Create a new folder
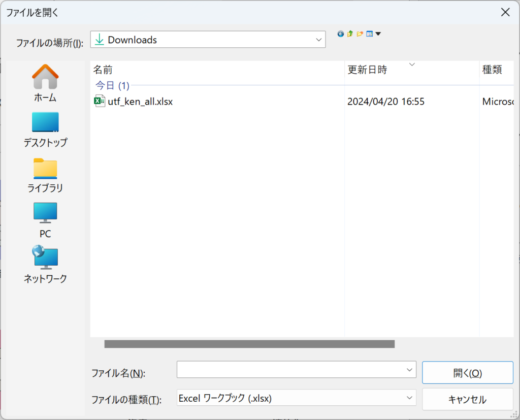The width and height of the screenshot is (520, 420). [360, 34]
